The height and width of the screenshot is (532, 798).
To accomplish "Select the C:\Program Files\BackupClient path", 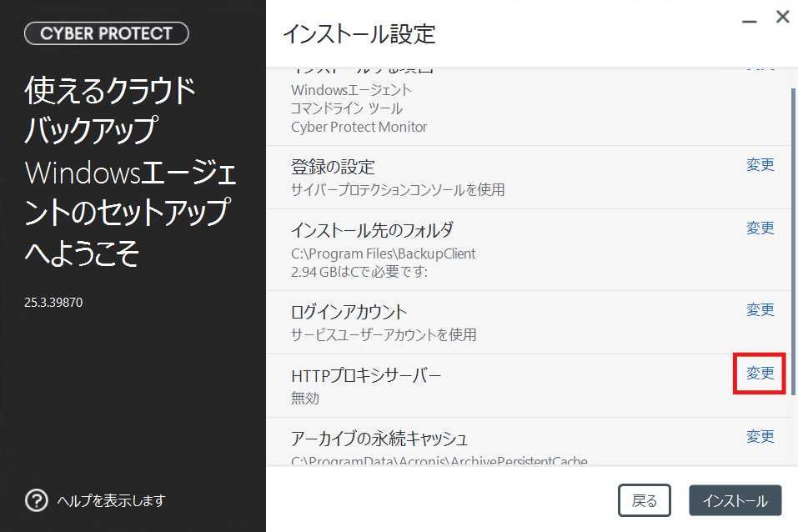I will [x=384, y=253].
